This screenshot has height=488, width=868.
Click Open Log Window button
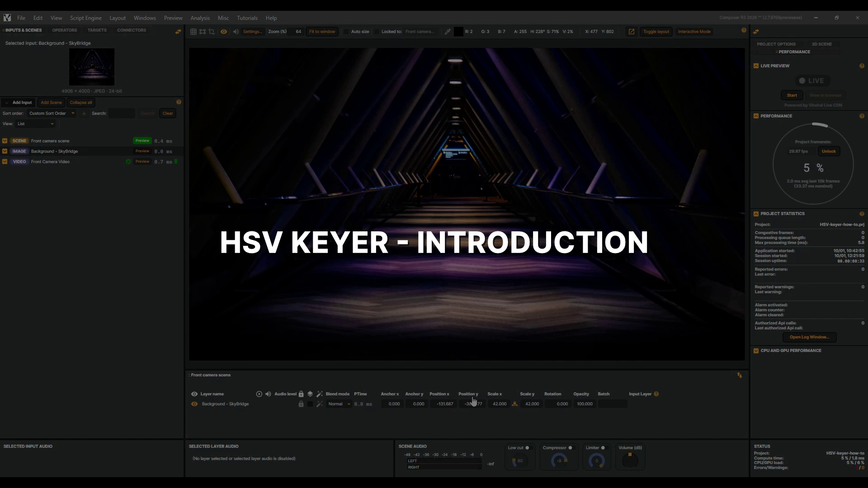point(809,337)
